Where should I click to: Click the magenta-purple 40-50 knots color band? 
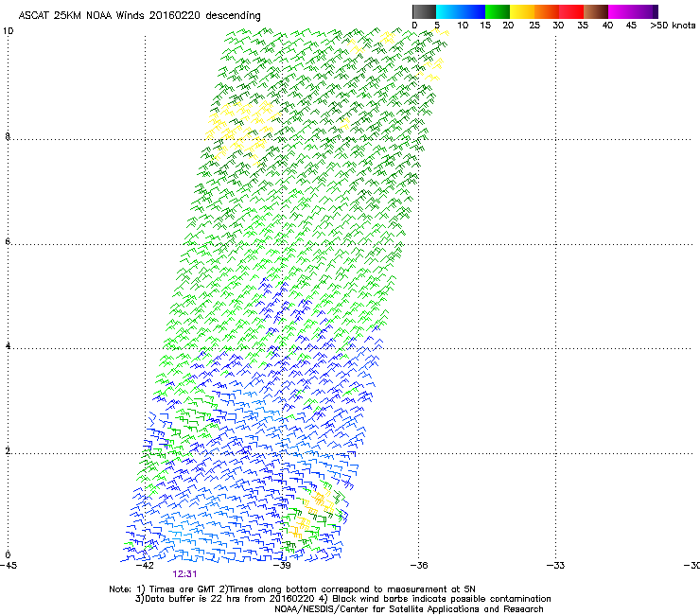(633, 11)
